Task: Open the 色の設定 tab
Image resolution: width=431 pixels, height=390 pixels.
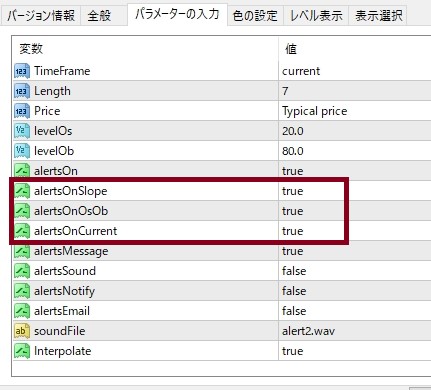Action: pos(255,16)
